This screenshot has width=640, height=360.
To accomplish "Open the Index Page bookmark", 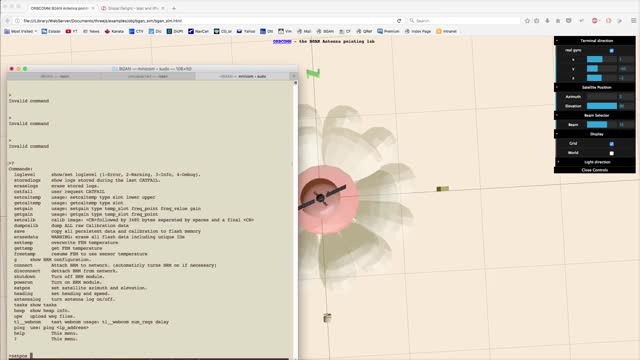I will (418, 31).
